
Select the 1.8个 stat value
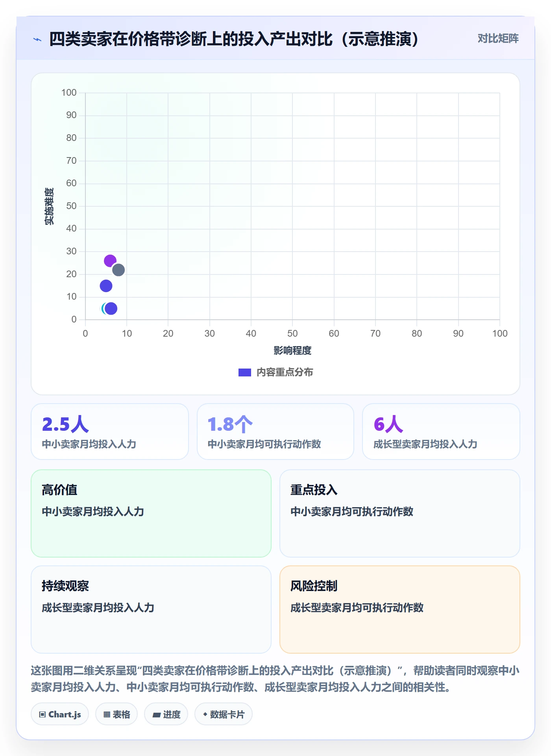[x=230, y=424]
